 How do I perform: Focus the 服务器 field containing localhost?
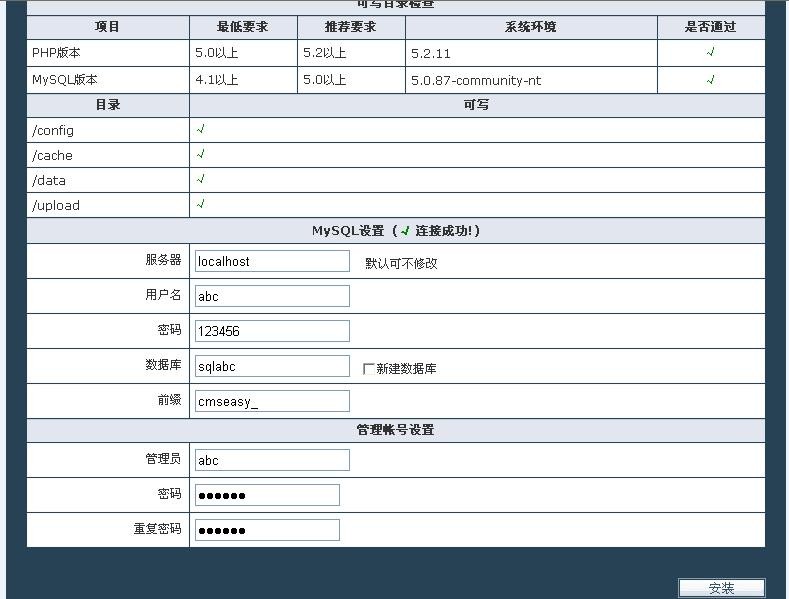tap(272, 261)
